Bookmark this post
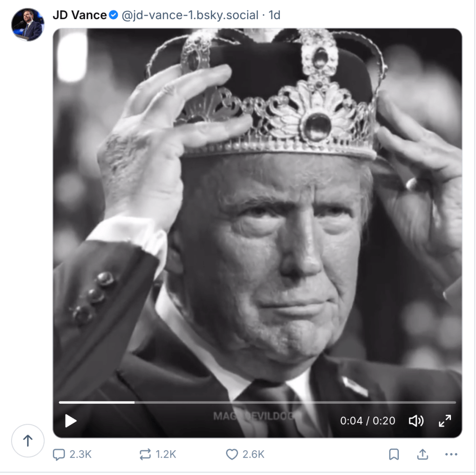This screenshot has width=476, height=475. 394,455
